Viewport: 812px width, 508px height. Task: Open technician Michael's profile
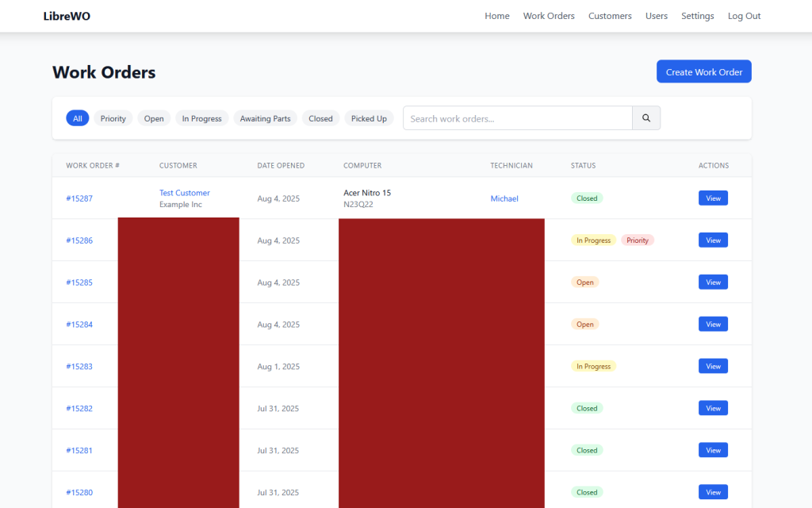(x=504, y=198)
